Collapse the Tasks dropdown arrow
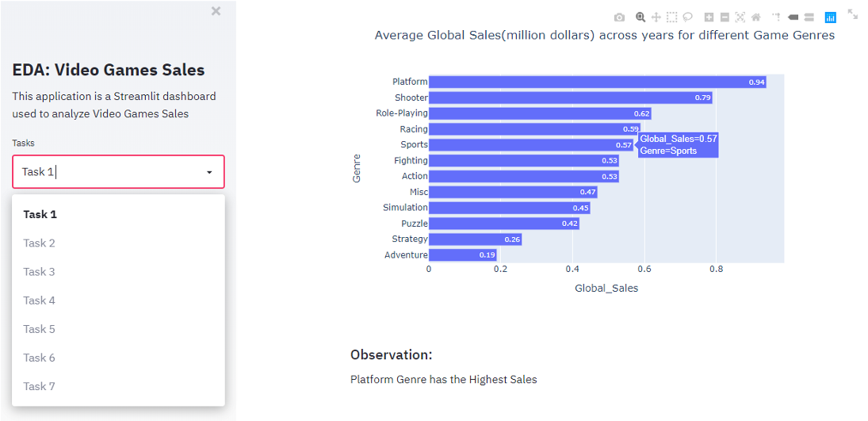The height and width of the screenshot is (421, 868). coord(209,172)
